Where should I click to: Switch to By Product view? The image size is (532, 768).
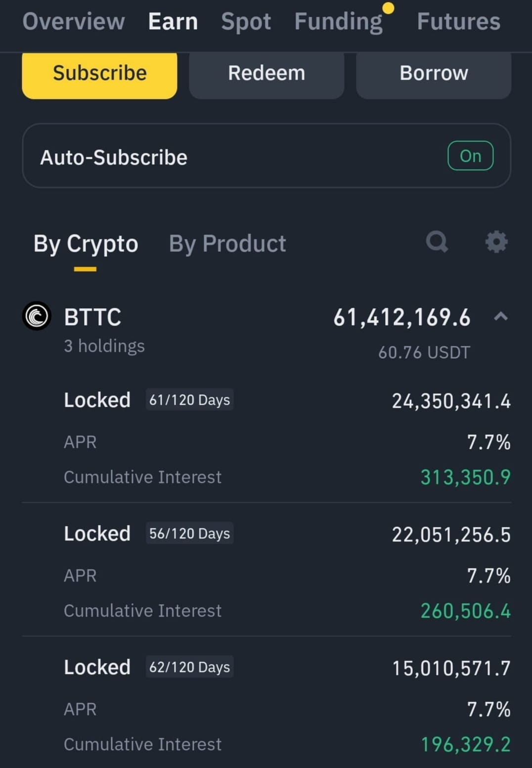[227, 243]
